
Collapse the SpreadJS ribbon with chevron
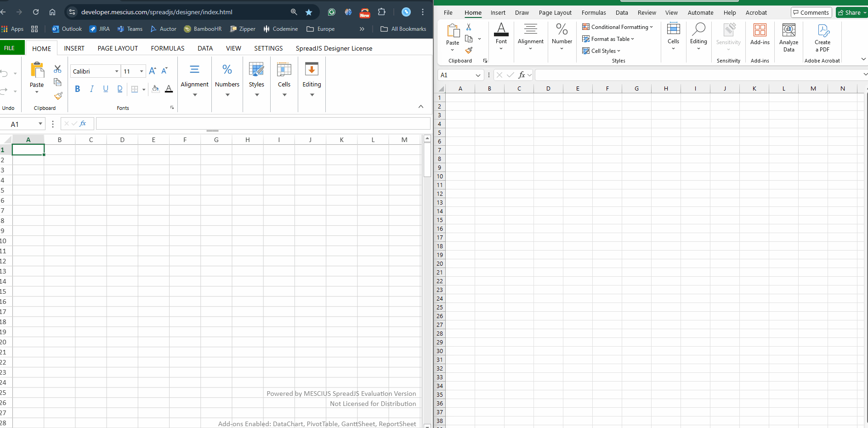tap(420, 107)
